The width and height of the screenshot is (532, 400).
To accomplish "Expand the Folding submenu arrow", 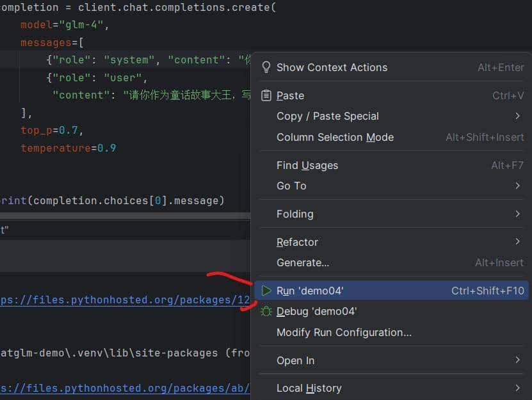I will click(517, 214).
